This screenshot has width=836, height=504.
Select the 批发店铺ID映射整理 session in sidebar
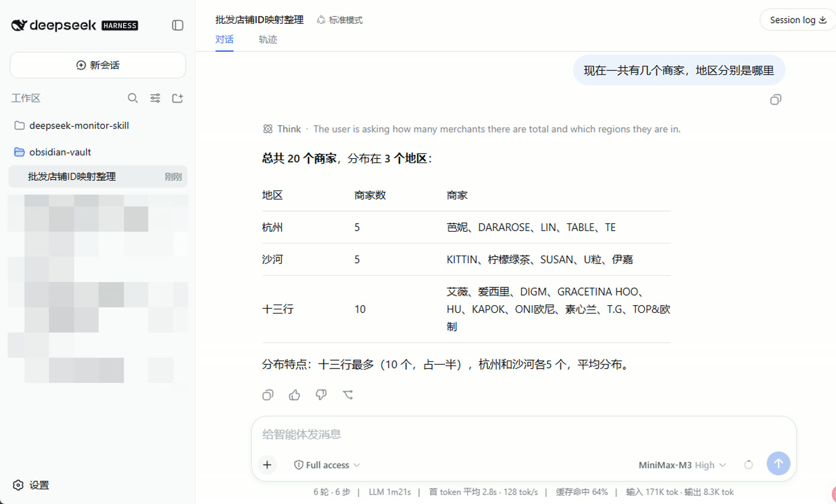(98, 177)
